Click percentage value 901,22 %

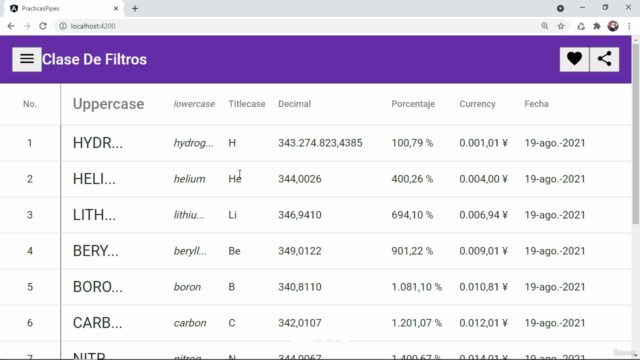(x=412, y=251)
